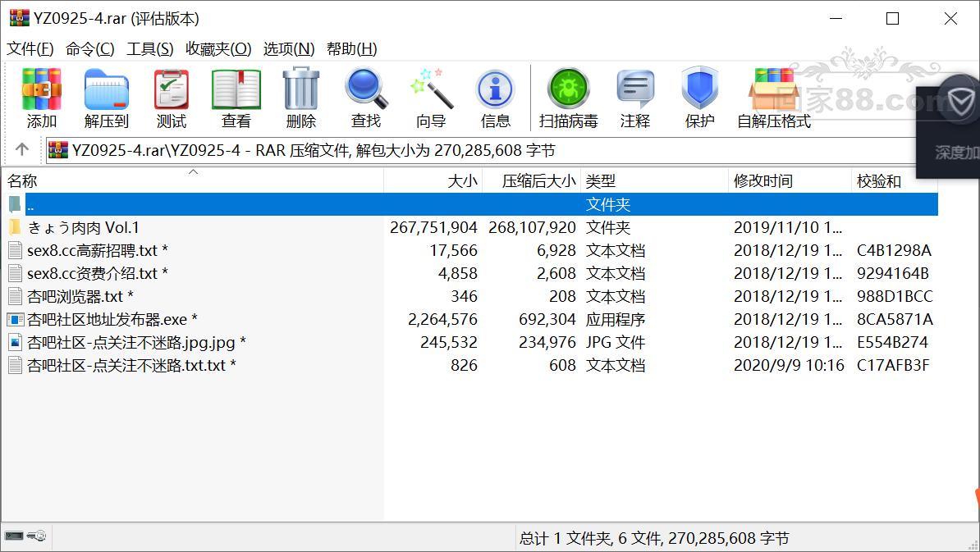The width and height of the screenshot is (980, 552).
Task: Sort by 大小 column header
Action: click(x=433, y=181)
